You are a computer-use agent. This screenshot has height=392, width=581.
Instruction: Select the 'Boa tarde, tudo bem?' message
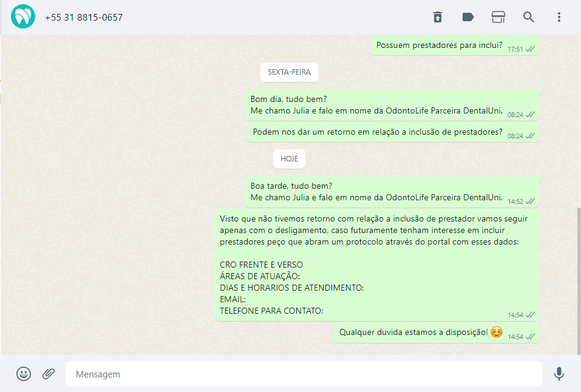(392, 192)
